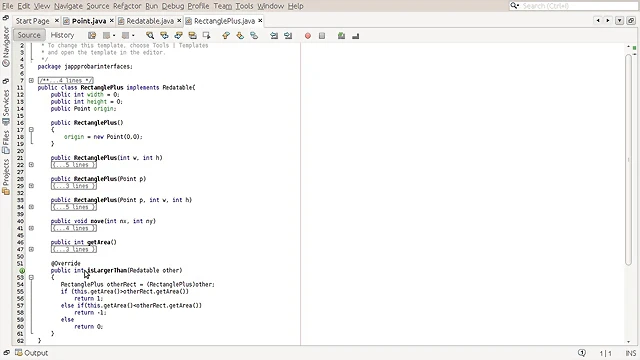Open the Edit menu
Image resolution: width=640 pixels, height=360 pixels.
pos(24,6)
